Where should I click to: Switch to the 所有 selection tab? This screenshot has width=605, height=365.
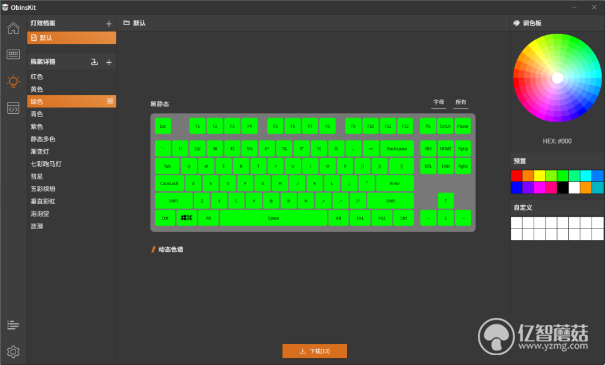point(461,102)
